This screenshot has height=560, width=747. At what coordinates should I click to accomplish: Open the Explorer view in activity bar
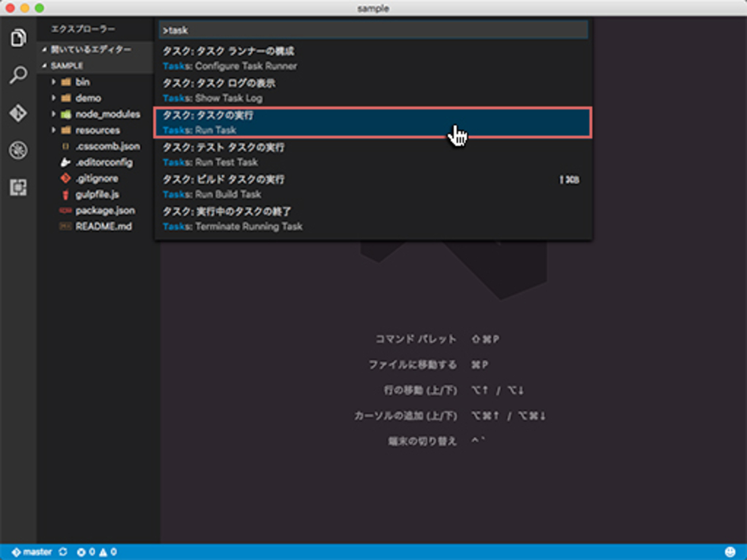point(18,38)
